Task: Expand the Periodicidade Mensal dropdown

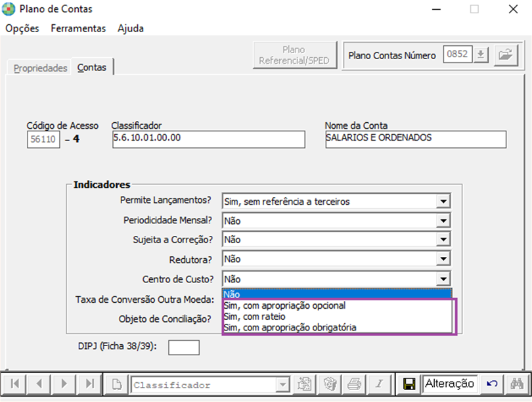Action: (443, 221)
